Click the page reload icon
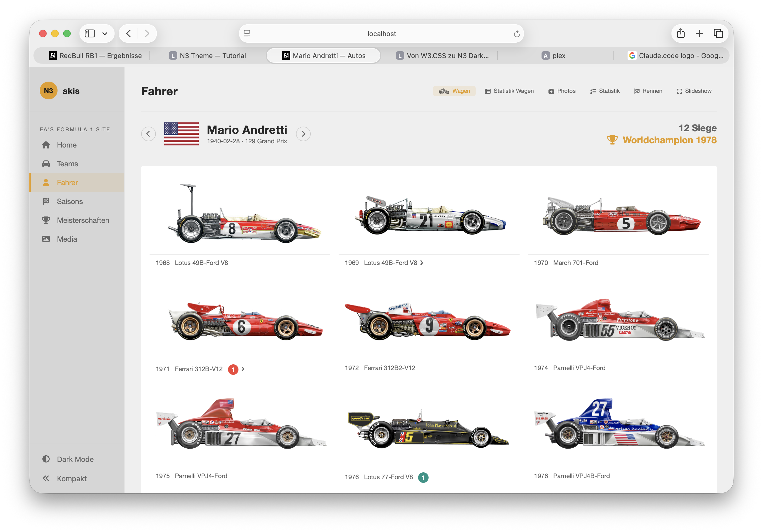 (x=516, y=33)
